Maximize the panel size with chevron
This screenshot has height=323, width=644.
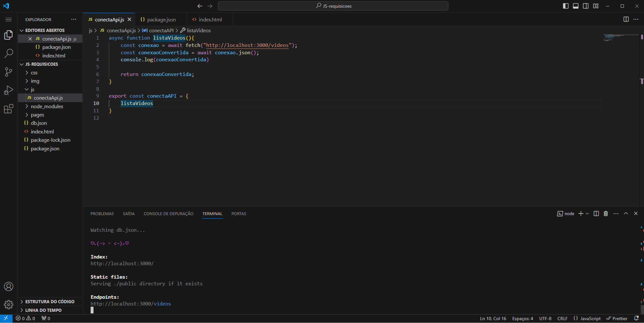pos(626,214)
